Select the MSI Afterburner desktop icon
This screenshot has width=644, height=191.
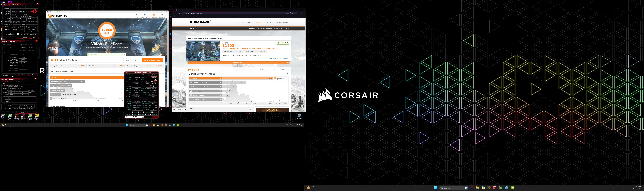[10, 116]
